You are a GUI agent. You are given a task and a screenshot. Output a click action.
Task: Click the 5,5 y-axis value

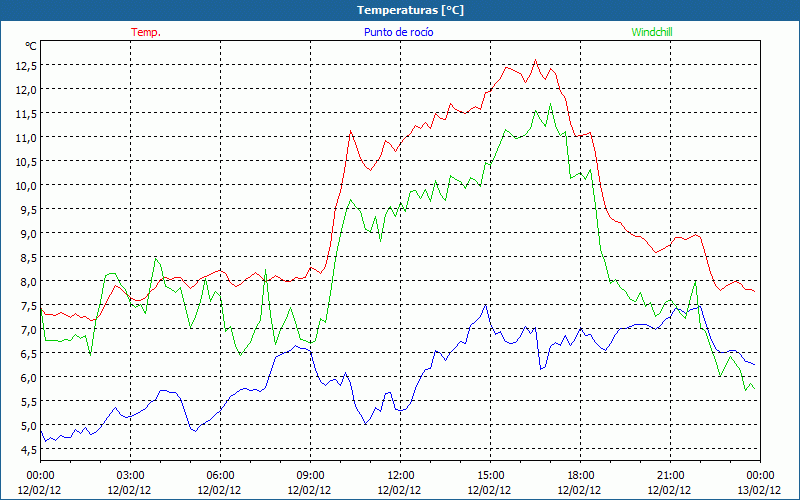coord(28,401)
